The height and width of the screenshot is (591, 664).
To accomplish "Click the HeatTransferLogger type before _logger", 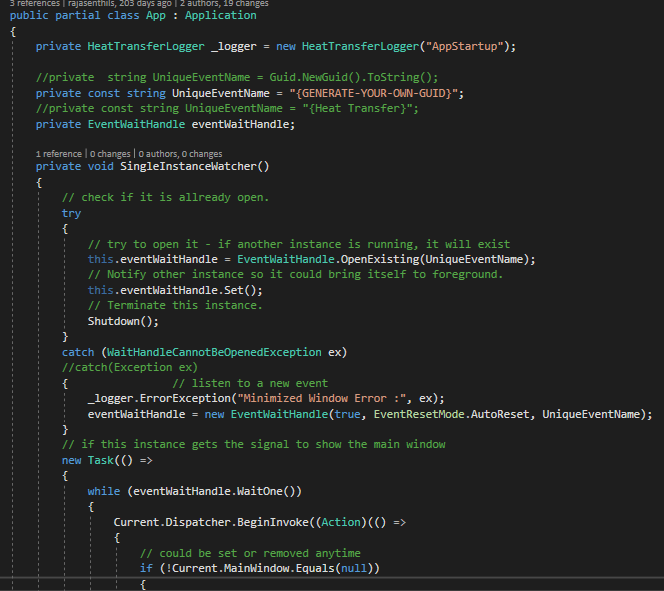I will [146, 47].
